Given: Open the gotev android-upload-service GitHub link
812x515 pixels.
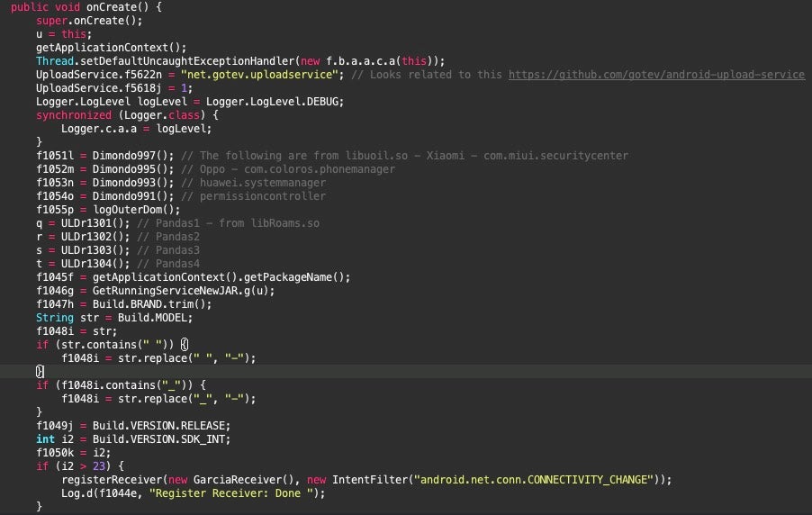Looking at the screenshot, I should coord(656,75).
